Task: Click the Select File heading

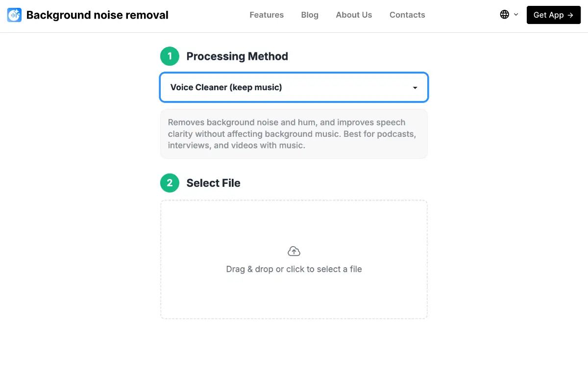Action: (x=213, y=183)
